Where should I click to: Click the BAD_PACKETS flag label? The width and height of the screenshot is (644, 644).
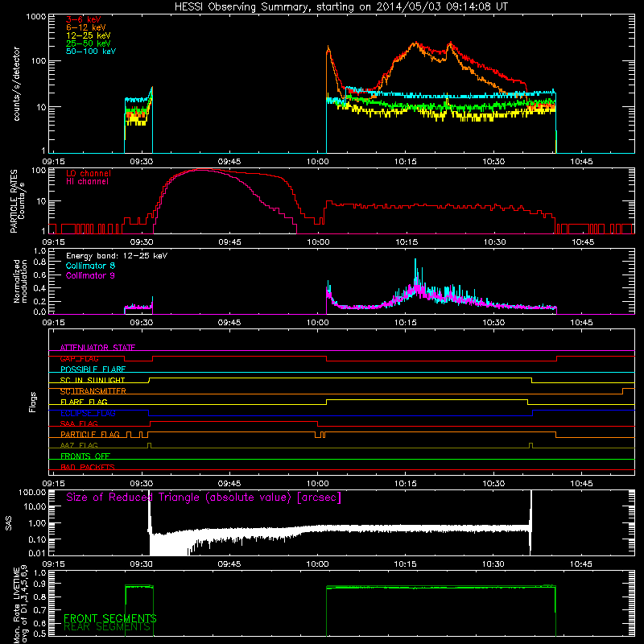point(88,468)
